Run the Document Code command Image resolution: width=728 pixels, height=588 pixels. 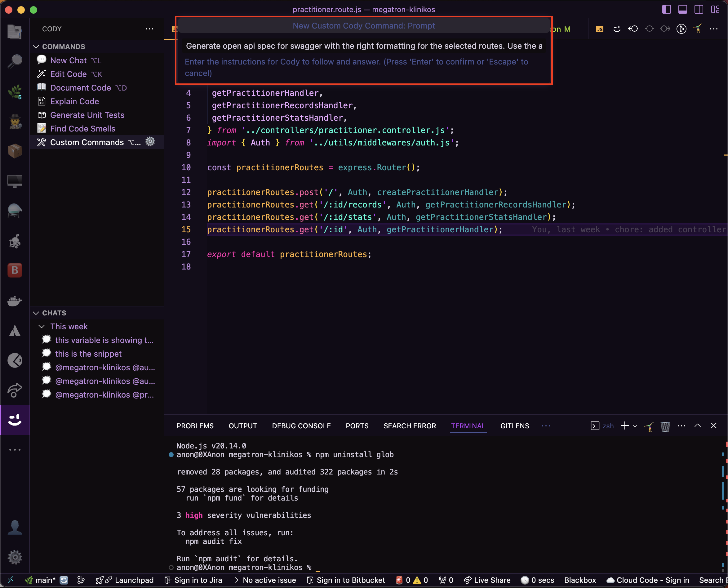96,88
